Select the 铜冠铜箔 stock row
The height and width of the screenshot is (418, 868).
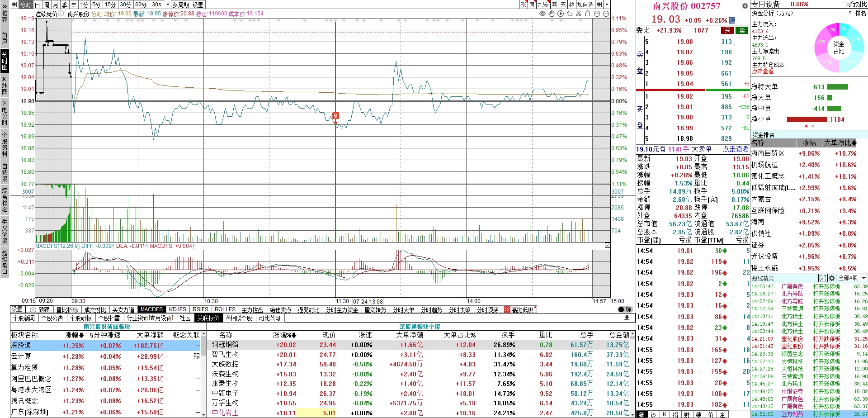[419, 345]
